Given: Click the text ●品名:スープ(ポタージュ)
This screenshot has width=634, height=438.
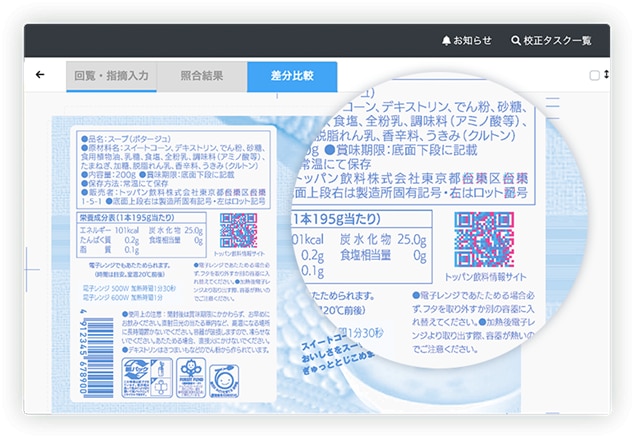Looking at the screenshot, I should [x=126, y=139].
